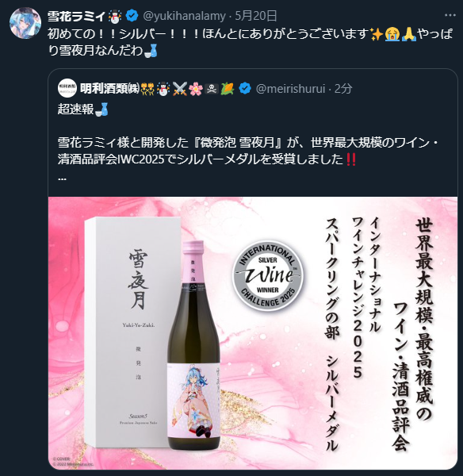The image size is (463, 476).
Task: Open the 明利酒類㈱ account name
Action: point(110,89)
